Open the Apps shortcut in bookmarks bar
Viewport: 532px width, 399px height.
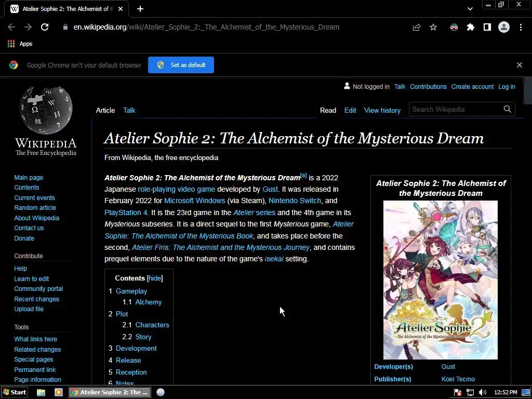point(20,44)
